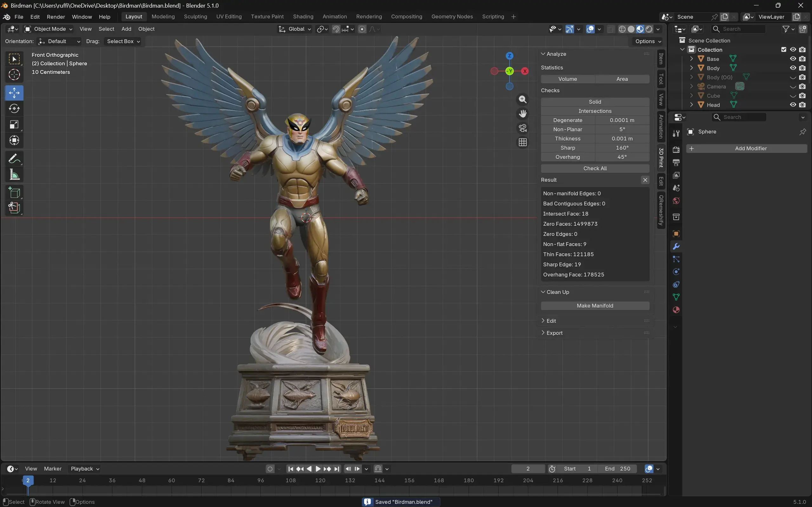
Task: Open the Select Box drag dropdown
Action: coord(123,41)
